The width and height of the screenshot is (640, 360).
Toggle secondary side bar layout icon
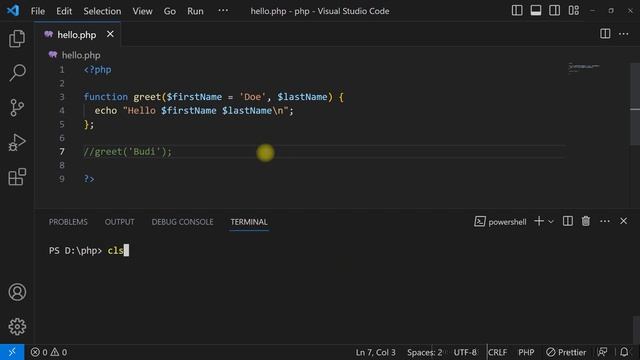[554, 11]
